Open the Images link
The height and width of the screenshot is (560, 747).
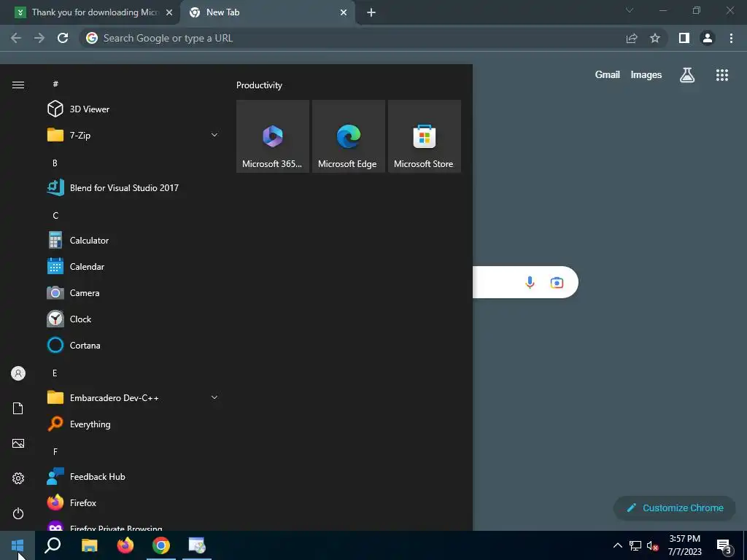point(646,75)
